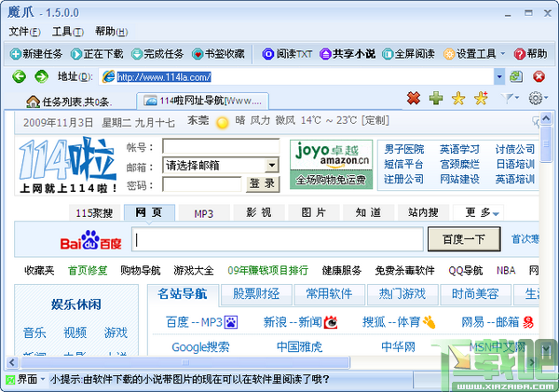Click the 帐号 input field
559x392 pixels.
(221, 146)
